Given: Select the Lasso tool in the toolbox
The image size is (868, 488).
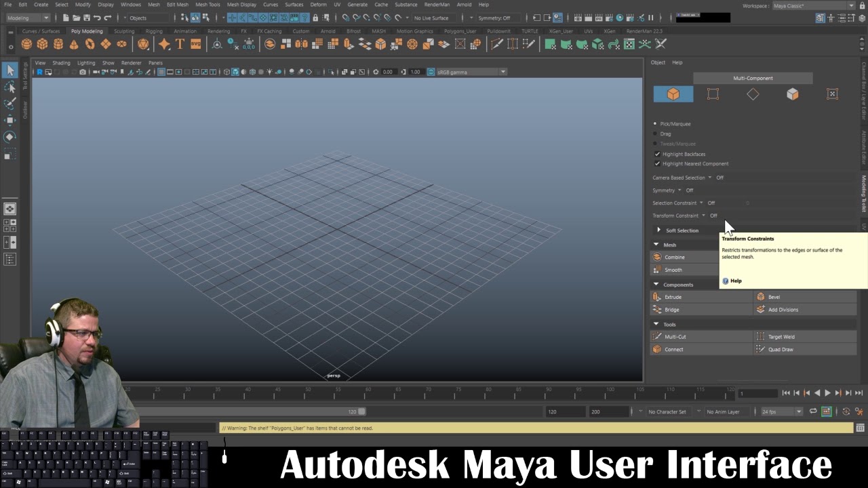Looking at the screenshot, I should [10, 87].
